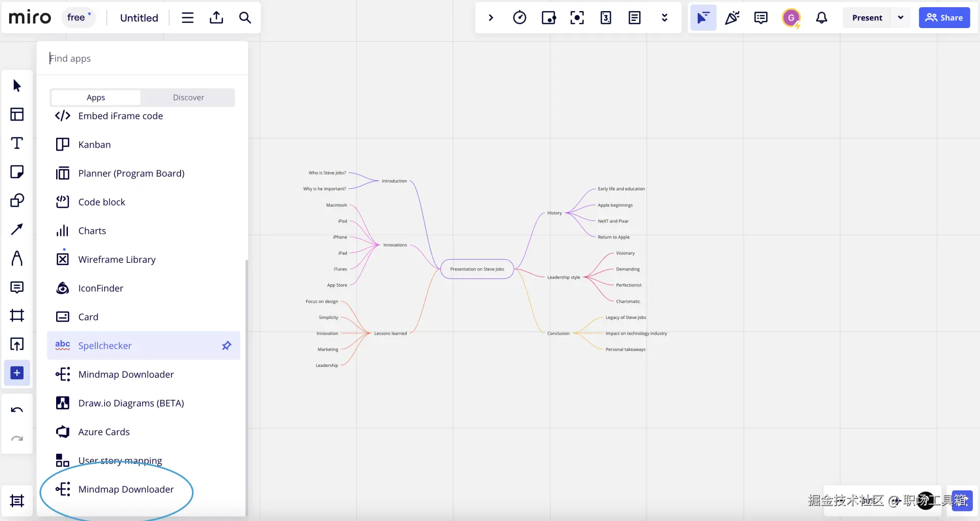Click the miro logo
Viewport: 980px width, 521px height.
tap(30, 17)
